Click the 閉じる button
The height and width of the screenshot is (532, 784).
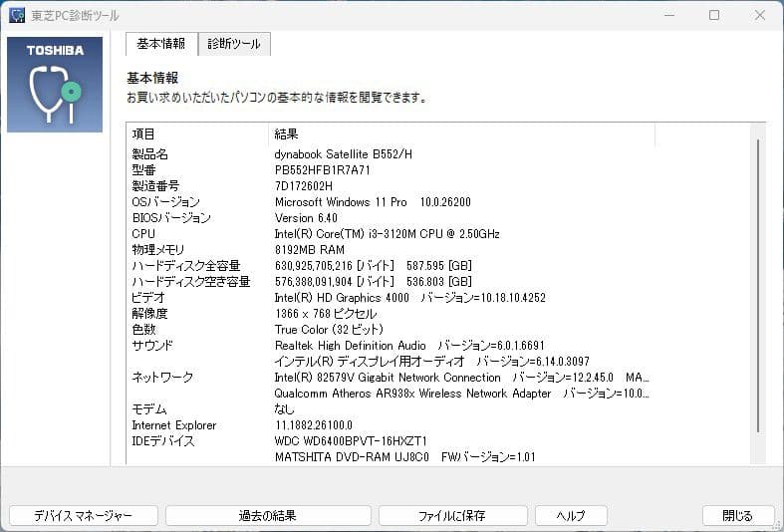tap(738, 515)
